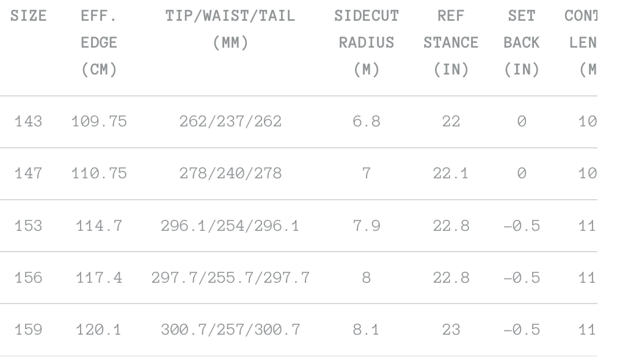Screen dimensions: 617x364
Task: Click the 296.1/254/296.1 dimensions cell
Action: tap(230, 226)
